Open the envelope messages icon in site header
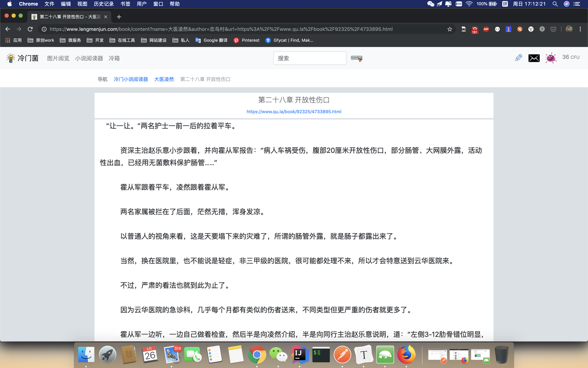 click(x=534, y=58)
